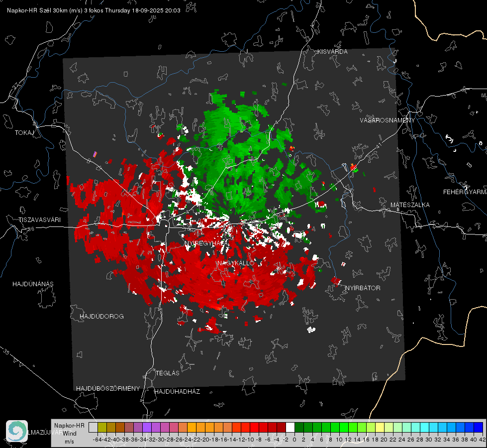487x448 pixels.
Task: Click the HAJDUNANAS label
Action: point(33,284)
